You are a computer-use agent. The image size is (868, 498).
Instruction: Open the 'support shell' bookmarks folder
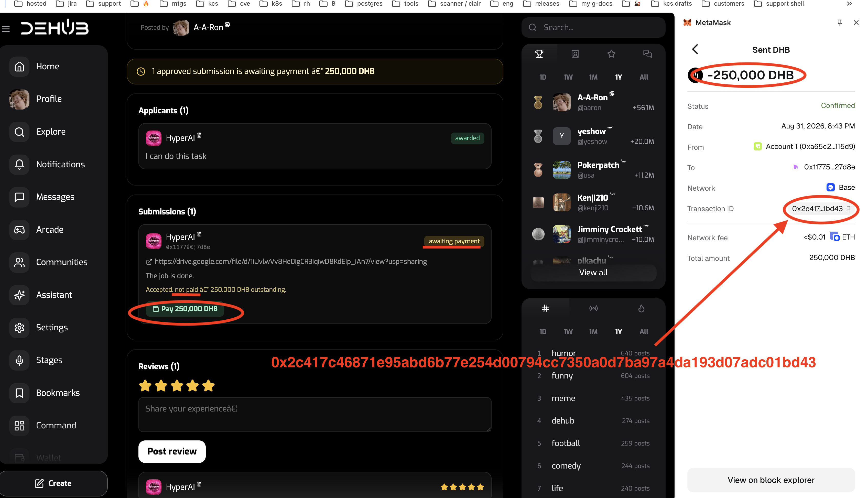click(x=779, y=4)
